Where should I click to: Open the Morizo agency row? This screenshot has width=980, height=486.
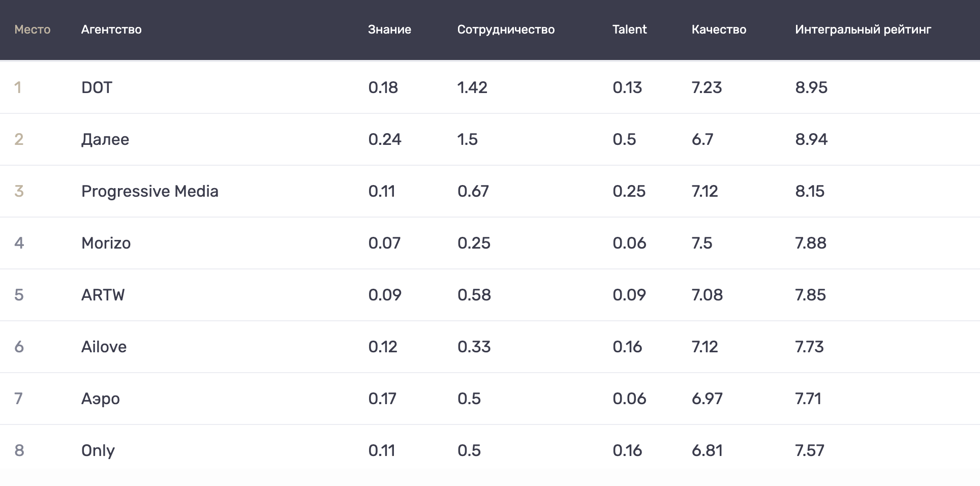click(106, 243)
